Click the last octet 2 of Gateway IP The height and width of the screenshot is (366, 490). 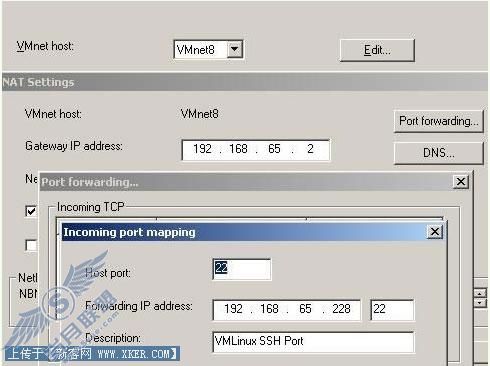coord(310,149)
